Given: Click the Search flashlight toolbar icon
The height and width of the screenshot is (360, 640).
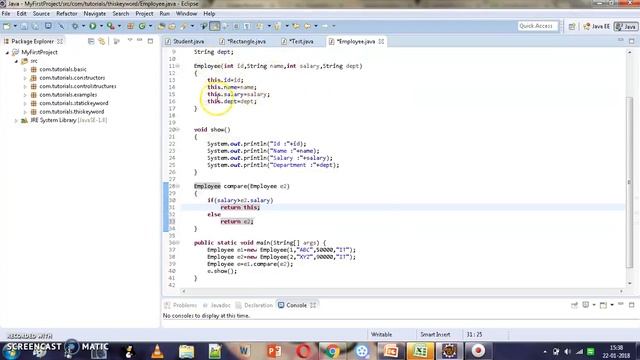Looking at the screenshot, I should pos(184,26).
